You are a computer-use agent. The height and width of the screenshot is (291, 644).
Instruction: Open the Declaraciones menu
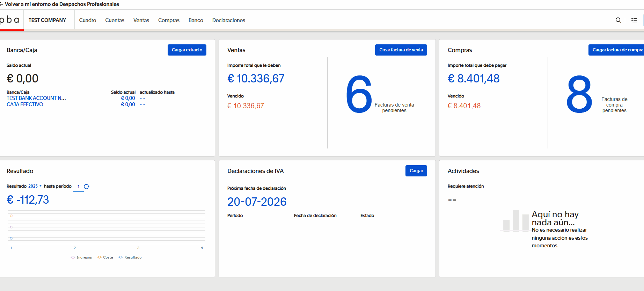(228, 20)
